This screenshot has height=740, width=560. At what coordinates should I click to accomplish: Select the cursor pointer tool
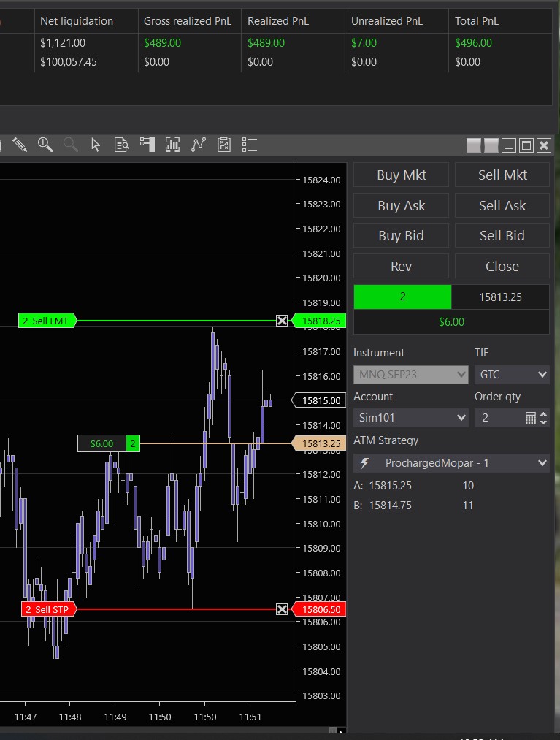click(x=96, y=145)
